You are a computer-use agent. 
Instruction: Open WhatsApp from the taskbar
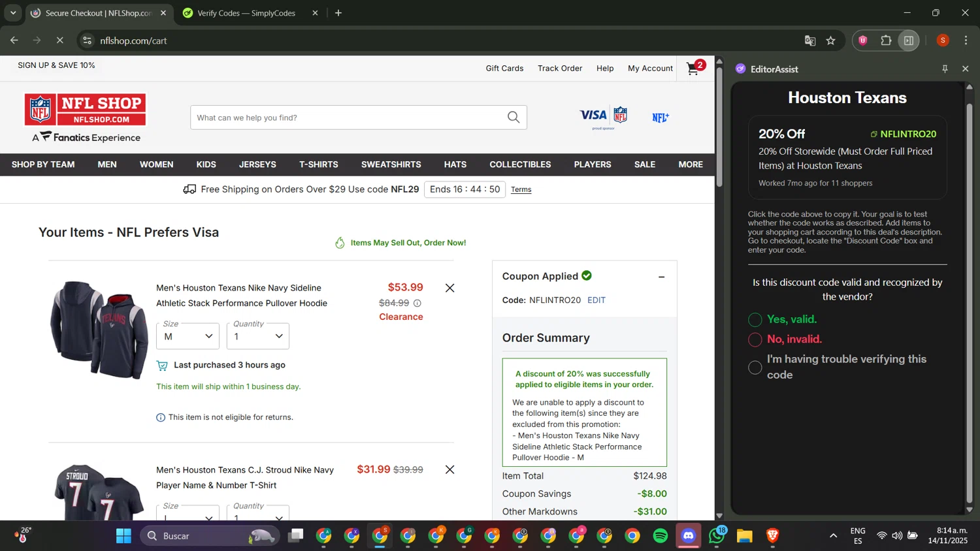(x=717, y=536)
